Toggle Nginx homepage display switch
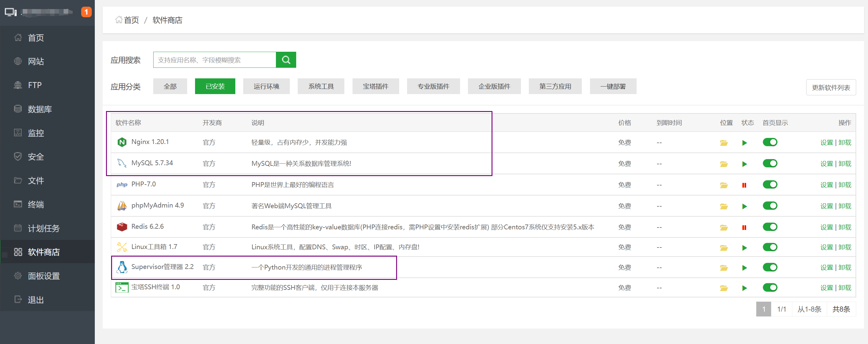This screenshot has width=868, height=344. pyautogui.click(x=770, y=143)
